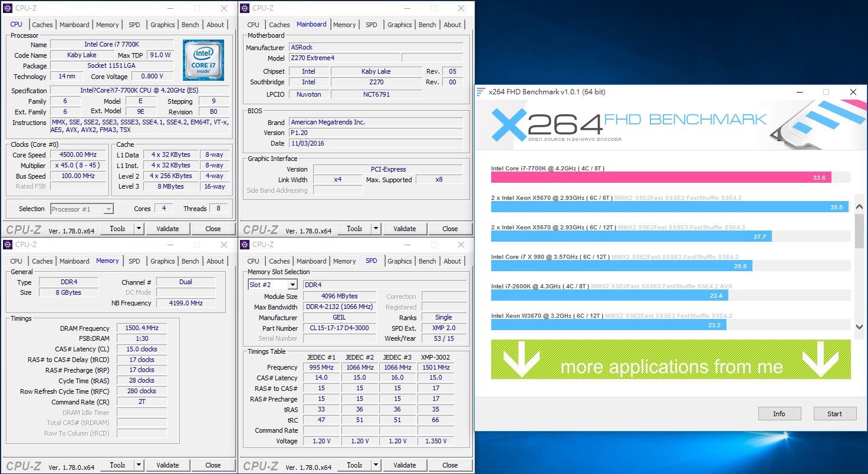Click the DRAM Frequency value '1500.4 MHz'
The image size is (868, 474).
[142, 328]
